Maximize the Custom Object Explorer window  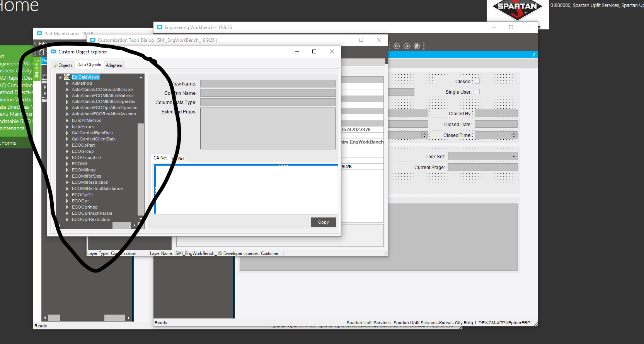(314, 51)
